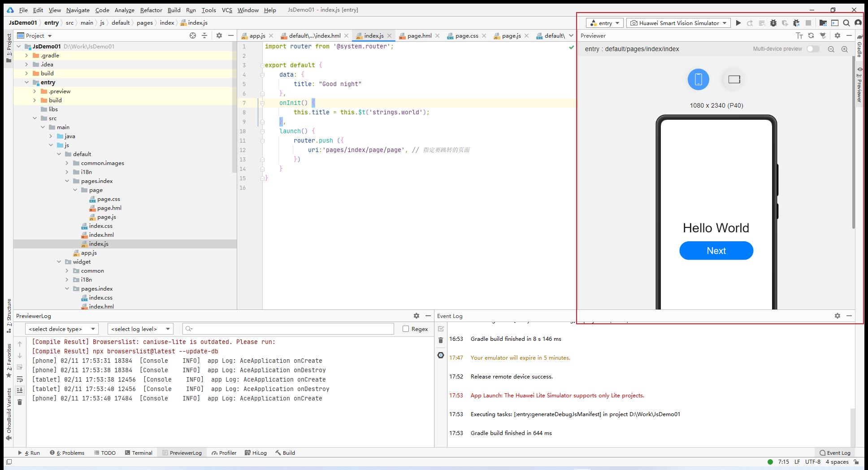Open the Refactor menu
The height and width of the screenshot is (470, 868).
(x=151, y=10)
